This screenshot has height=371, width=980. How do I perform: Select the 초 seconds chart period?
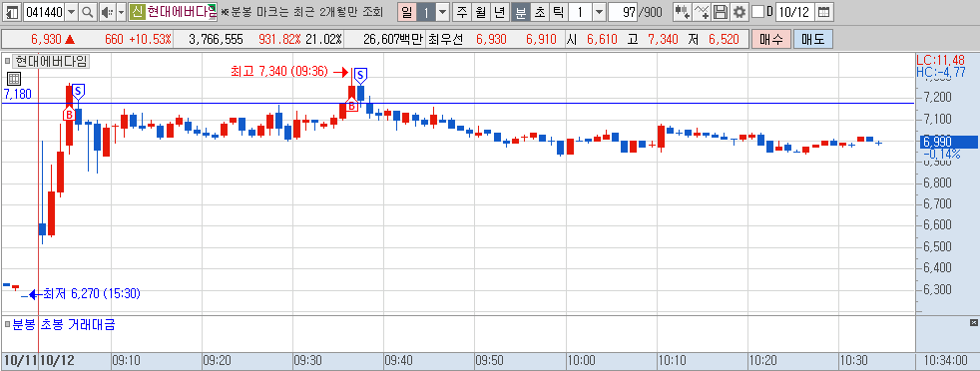pos(539,11)
